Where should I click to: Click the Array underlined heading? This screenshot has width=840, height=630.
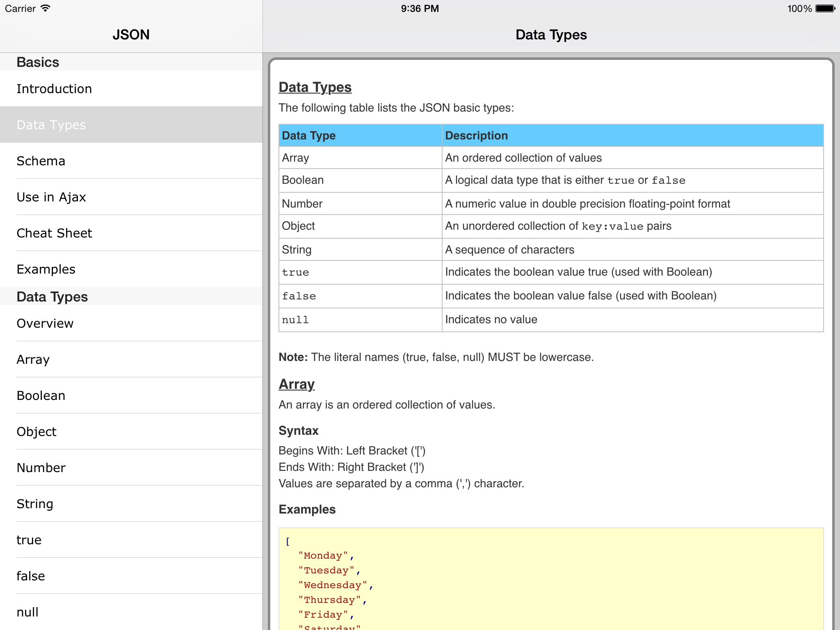(x=297, y=384)
